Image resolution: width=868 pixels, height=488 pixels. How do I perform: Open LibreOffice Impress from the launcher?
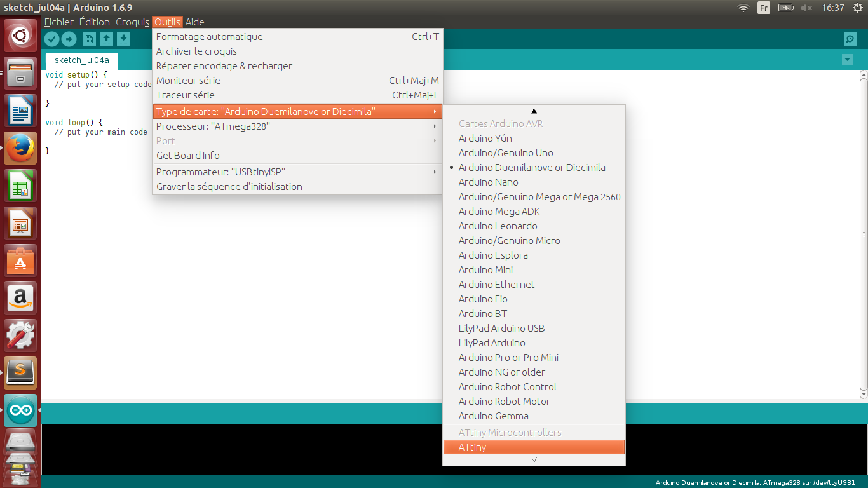22,224
